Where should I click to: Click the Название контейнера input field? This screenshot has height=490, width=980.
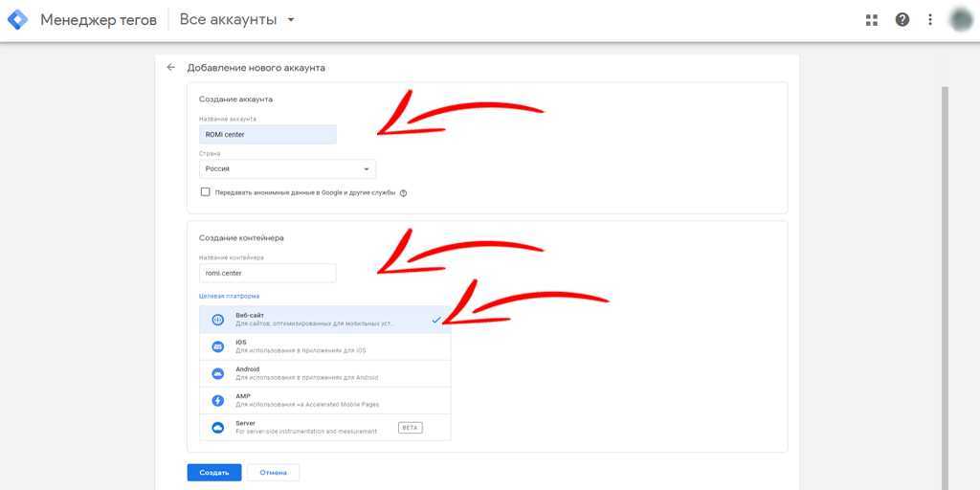[x=268, y=273]
